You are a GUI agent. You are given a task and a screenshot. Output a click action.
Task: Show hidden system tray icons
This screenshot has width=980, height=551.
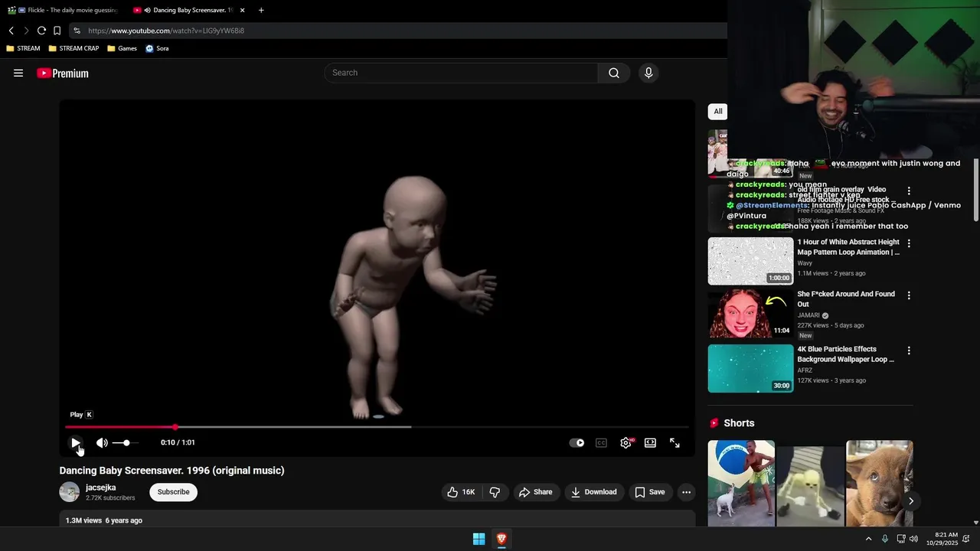click(868, 539)
